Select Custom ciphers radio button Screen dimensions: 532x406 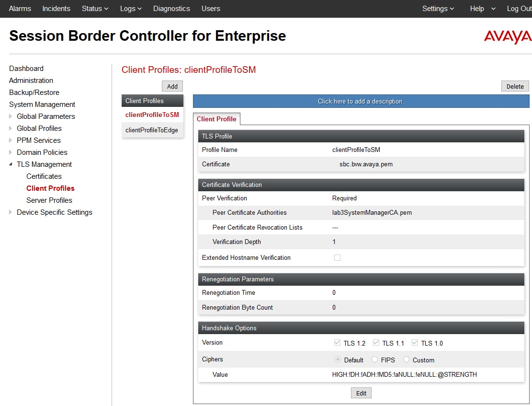click(406, 359)
